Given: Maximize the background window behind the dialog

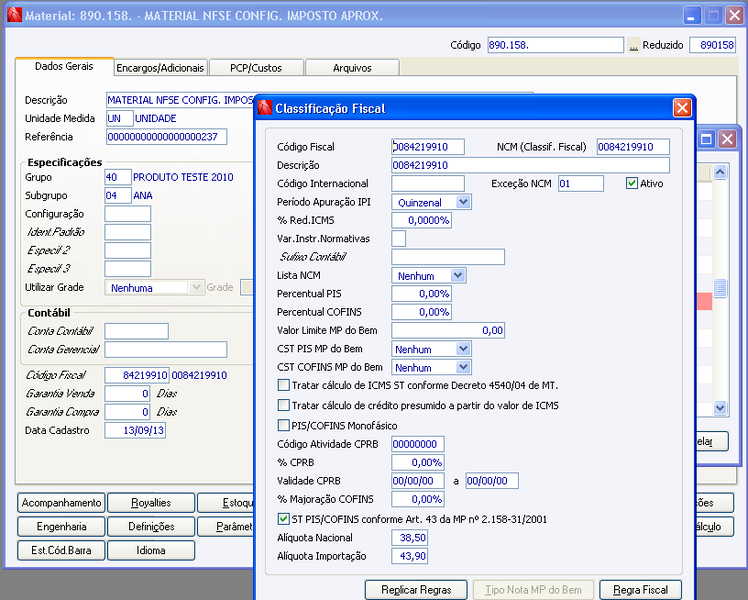Looking at the screenshot, I should pos(706,139).
